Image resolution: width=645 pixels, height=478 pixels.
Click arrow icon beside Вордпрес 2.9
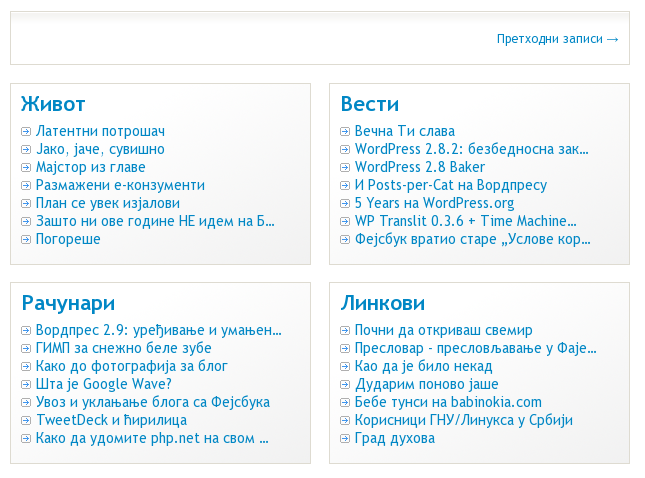coord(26,331)
